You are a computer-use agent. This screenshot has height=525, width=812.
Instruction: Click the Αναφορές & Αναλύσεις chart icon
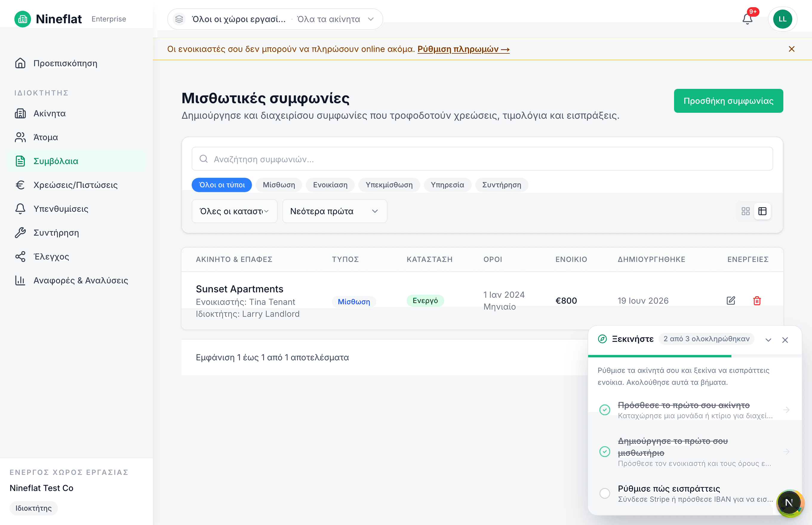tap(20, 281)
